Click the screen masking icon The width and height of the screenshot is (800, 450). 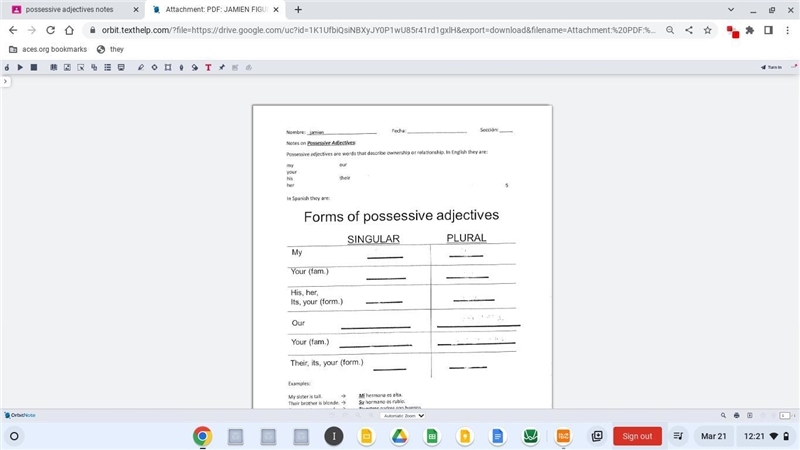tap(121, 67)
